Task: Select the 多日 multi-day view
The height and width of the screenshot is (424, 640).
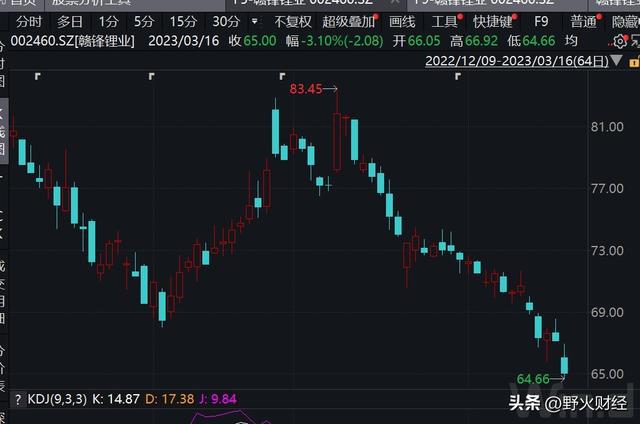Action: point(70,21)
